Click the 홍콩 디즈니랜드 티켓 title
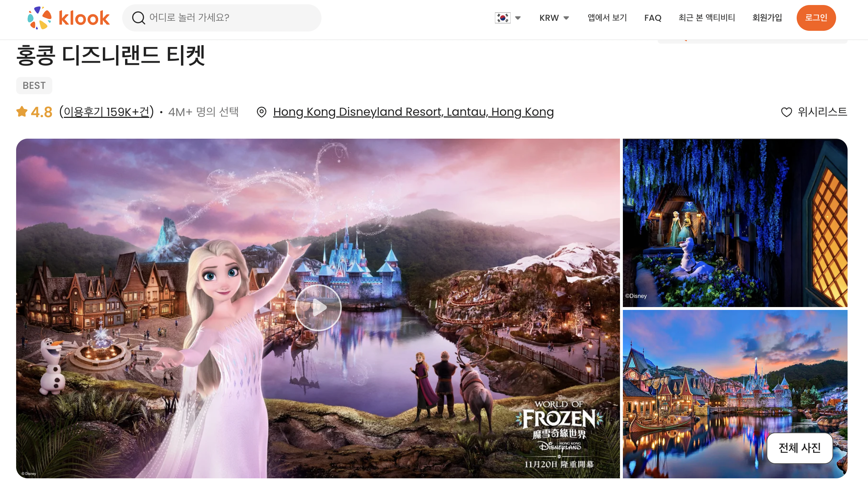The width and height of the screenshot is (868, 488). coord(111,55)
